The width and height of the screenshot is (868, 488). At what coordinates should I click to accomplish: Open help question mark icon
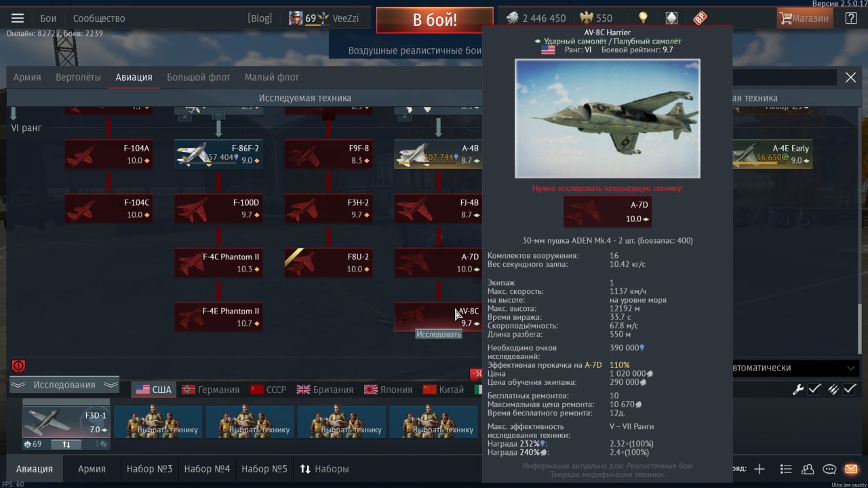click(x=851, y=18)
